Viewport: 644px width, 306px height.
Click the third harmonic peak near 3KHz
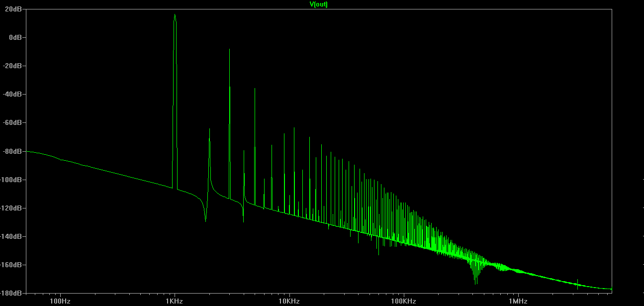229,50
